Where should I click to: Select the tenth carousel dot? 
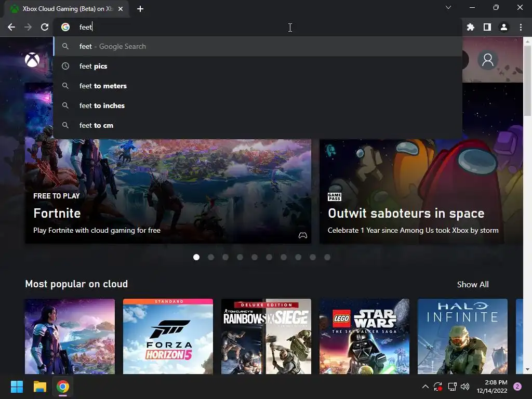pyautogui.click(x=327, y=257)
